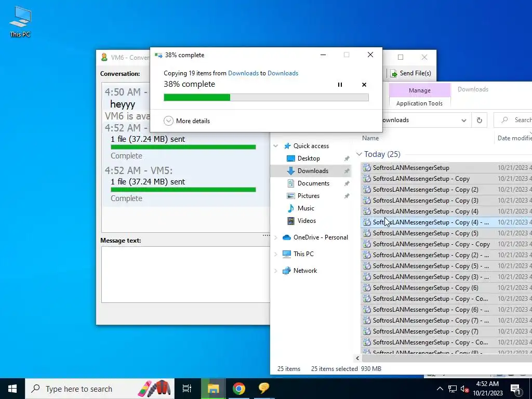Image resolution: width=532 pixels, height=399 pixels.
Task: Click the green copy progress bar
Action: (x=266, y=98)
